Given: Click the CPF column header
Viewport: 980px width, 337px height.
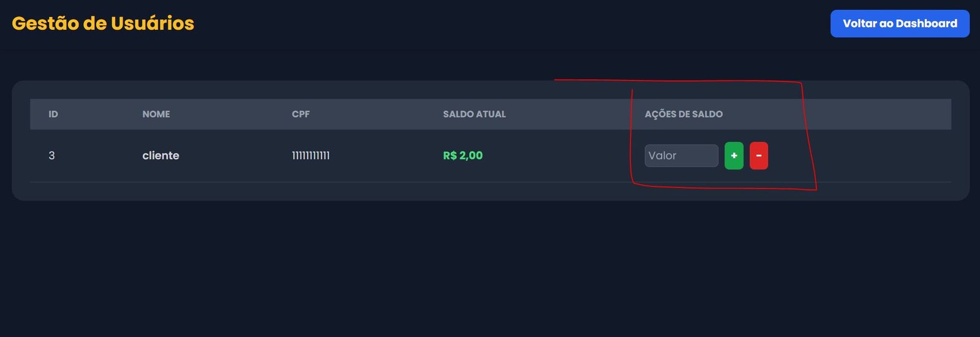Looking at the screenshot, I should (301, 114).
